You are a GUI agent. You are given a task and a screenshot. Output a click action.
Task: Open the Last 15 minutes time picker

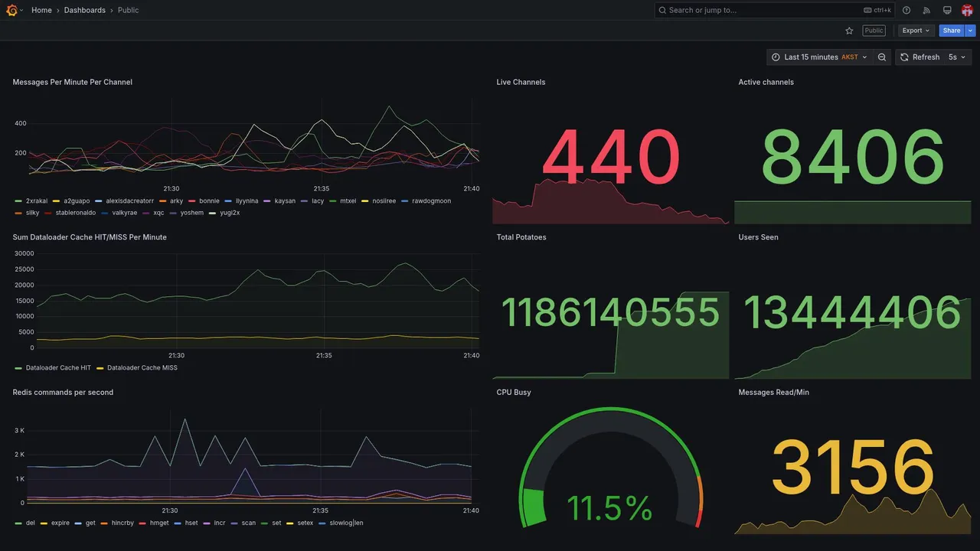click(819, 57)
